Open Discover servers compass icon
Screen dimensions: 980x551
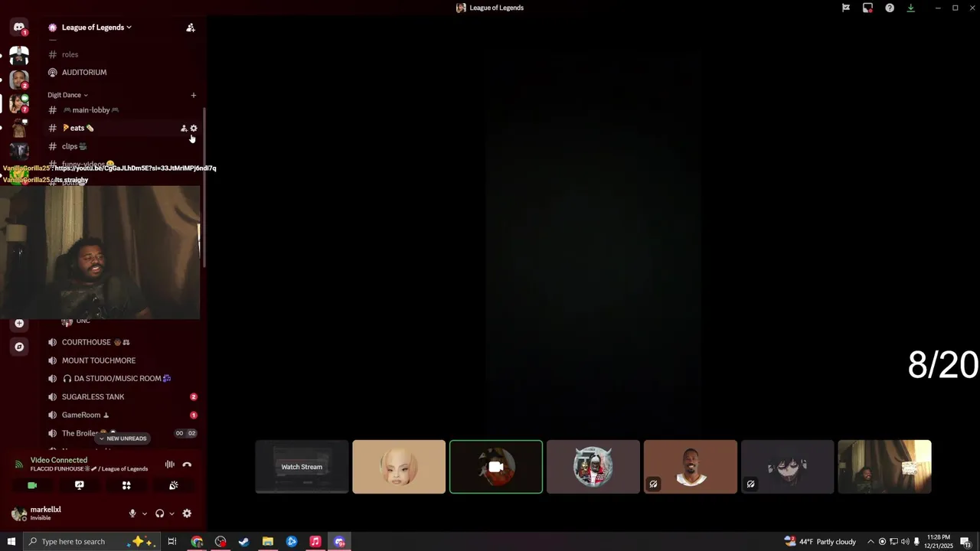click(x=19, y=347)
